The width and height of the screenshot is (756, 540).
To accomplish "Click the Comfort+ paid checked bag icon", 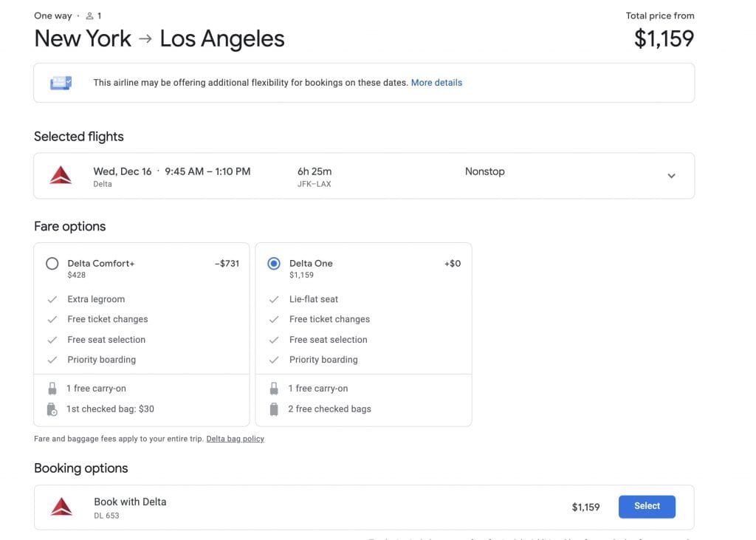I will click(52, 409).
